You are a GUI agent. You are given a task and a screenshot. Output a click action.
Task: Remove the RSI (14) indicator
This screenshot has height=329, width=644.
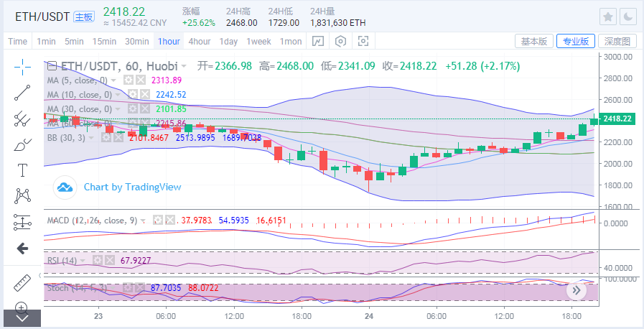[109, 261]
